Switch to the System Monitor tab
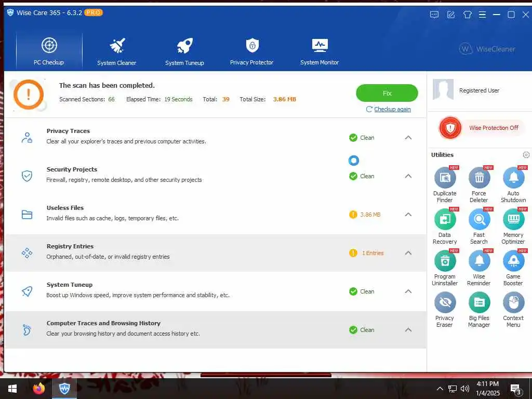The height and width of the screenshot is (399, 532). click(320, 52)
